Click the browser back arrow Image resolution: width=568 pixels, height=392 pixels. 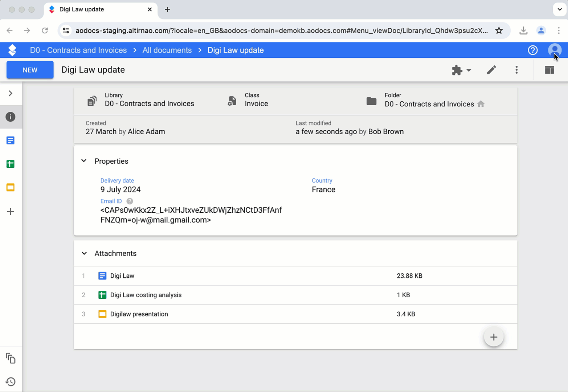click(10, 30)
